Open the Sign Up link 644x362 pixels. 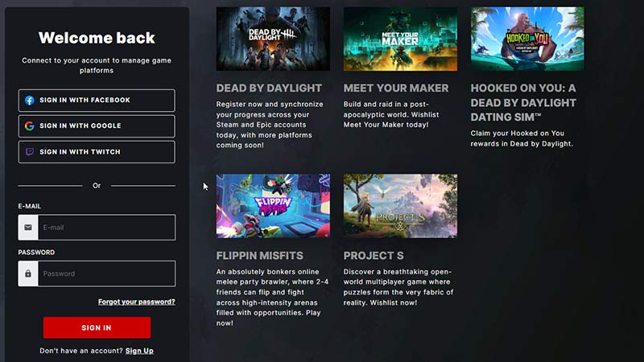coord(139,351)
